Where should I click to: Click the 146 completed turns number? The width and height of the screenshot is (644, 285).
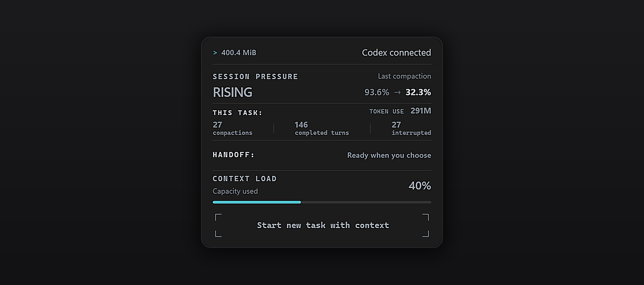301,125
